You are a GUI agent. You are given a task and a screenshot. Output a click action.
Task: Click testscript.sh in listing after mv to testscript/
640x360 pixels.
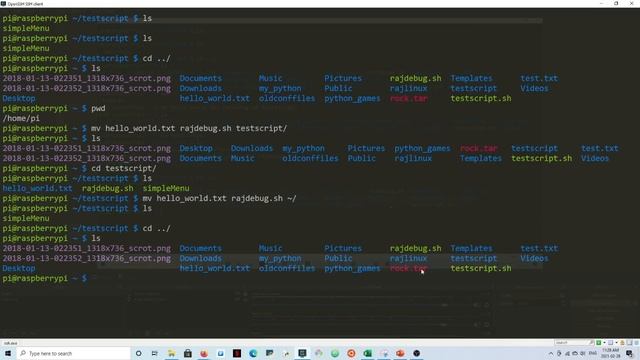coord(542,158)
